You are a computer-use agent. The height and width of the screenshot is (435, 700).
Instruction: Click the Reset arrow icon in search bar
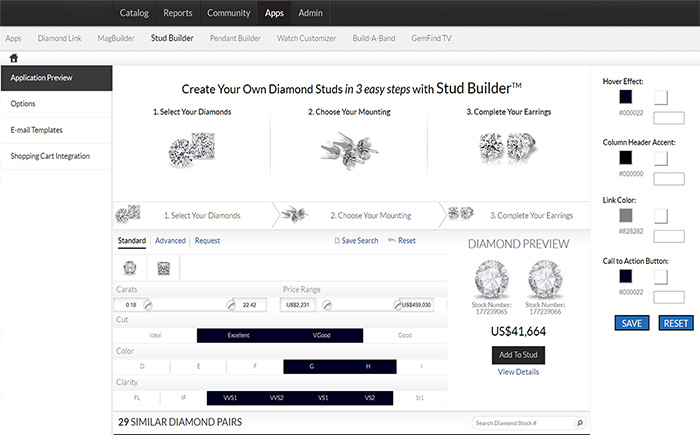coord(392,240)
